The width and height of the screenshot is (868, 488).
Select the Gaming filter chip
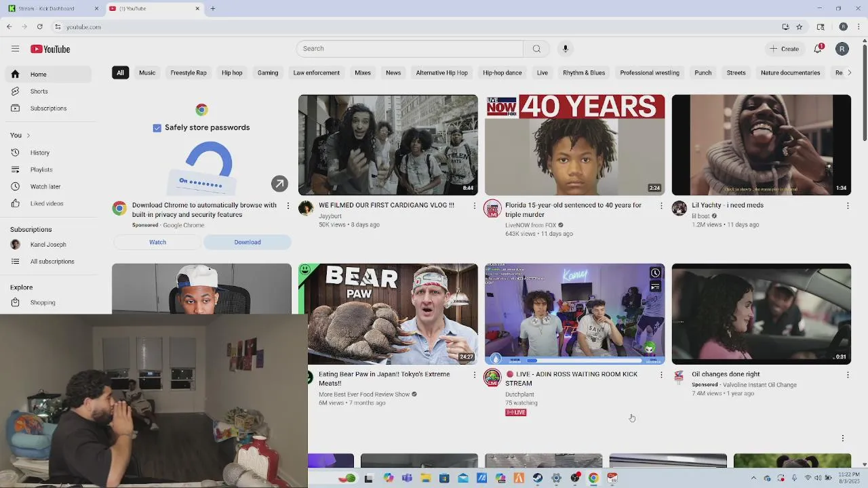tap(268, 73)
